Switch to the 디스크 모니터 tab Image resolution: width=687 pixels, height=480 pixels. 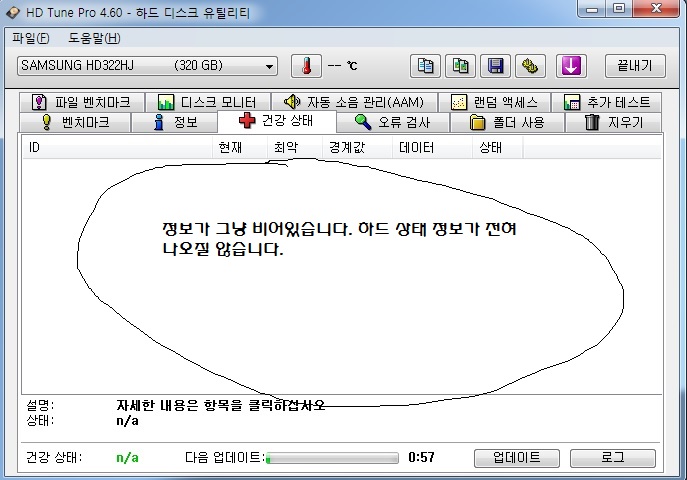click(x=208, y=102)
